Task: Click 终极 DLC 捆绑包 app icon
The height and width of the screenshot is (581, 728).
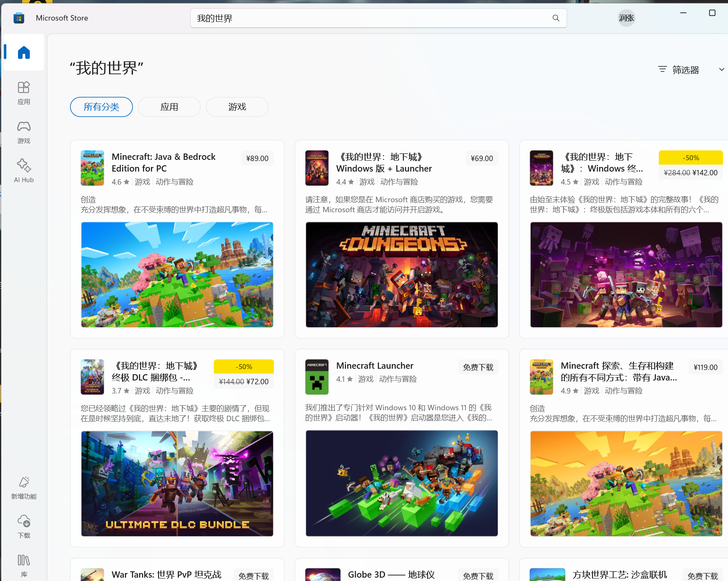Action: pos(92,377)
